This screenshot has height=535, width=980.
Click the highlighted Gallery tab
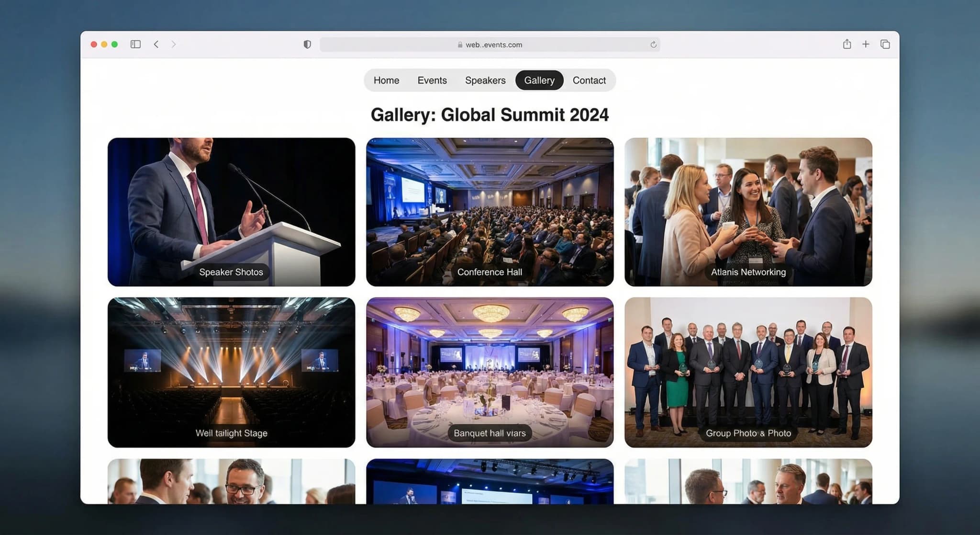click(x=539, y=80)
